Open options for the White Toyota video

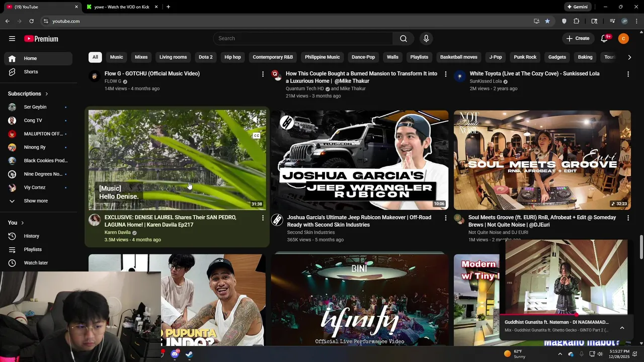[628, 74]
